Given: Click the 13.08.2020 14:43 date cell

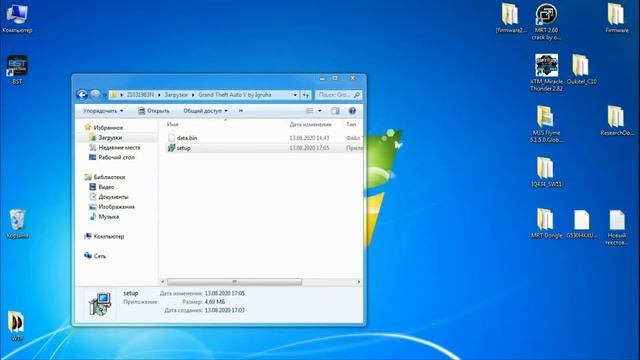Looking at the screenshot, I should pos(309,138).
